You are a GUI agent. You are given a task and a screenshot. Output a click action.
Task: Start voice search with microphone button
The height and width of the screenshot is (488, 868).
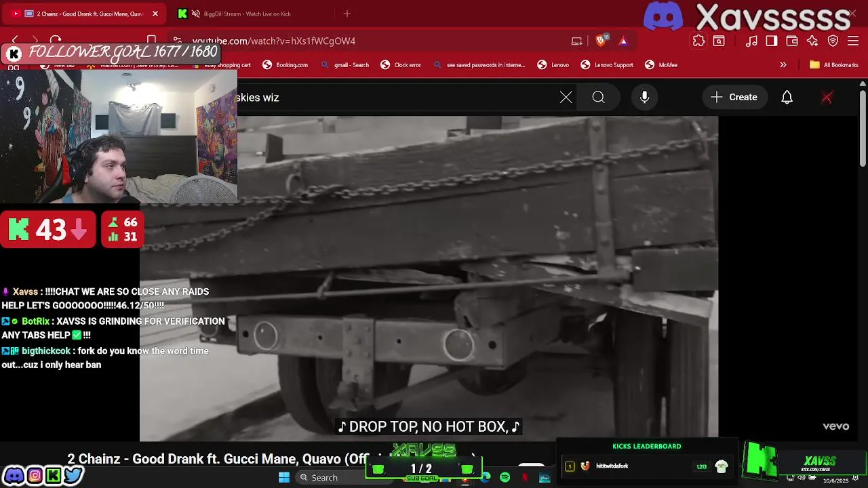coord(645,98)
